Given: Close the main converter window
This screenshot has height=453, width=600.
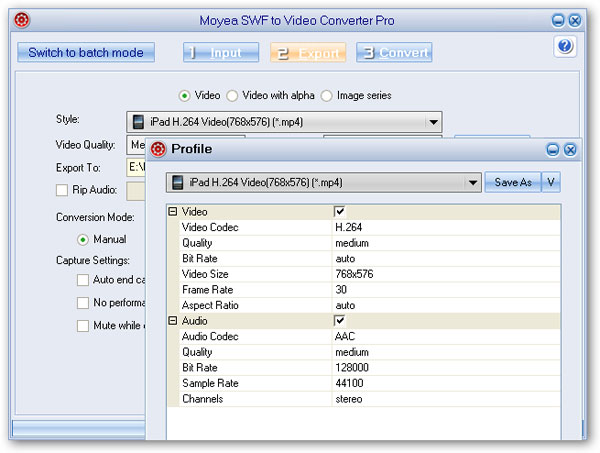Looking at the screenshot, I should (x=575, y=20).
